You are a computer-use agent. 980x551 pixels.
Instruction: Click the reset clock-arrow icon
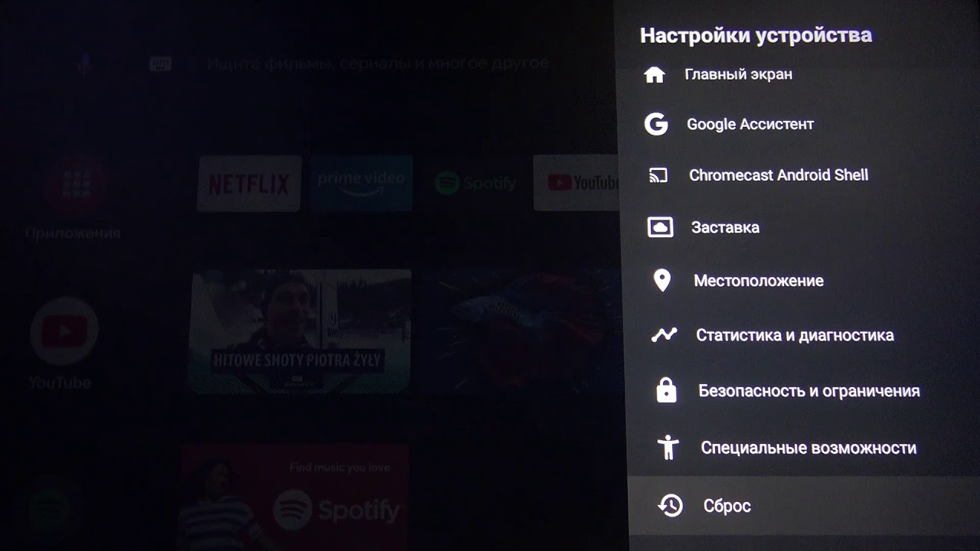click(x=671, y=505)
